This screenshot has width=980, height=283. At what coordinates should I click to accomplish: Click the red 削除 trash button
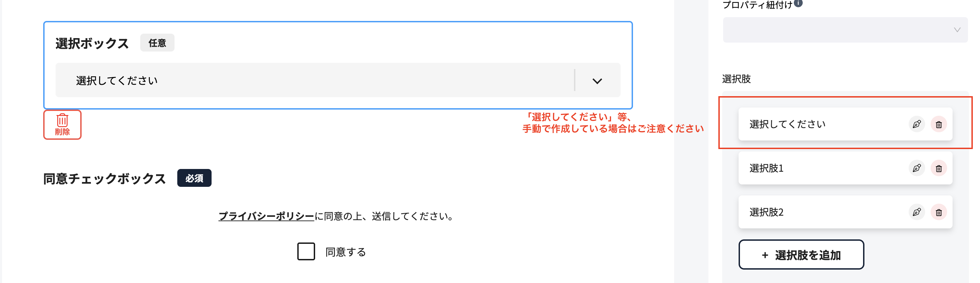pos(62,125)
